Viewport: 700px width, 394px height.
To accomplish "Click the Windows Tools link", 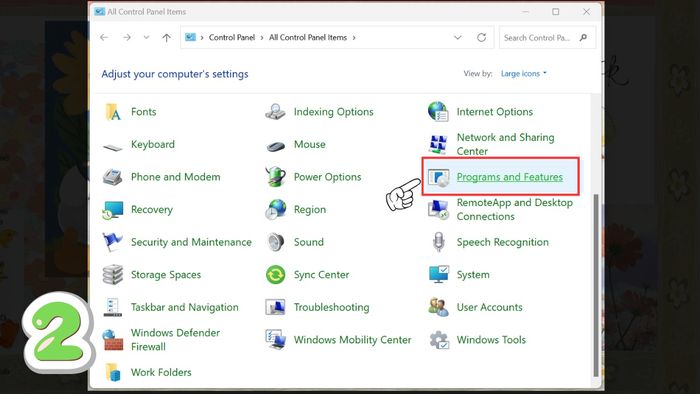I will click(x=491, y=340).
